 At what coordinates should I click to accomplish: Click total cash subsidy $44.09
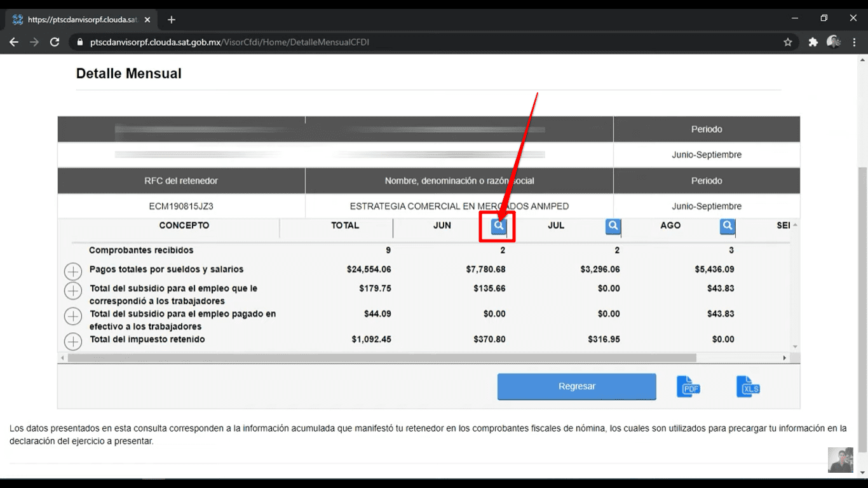pos(377,314)
